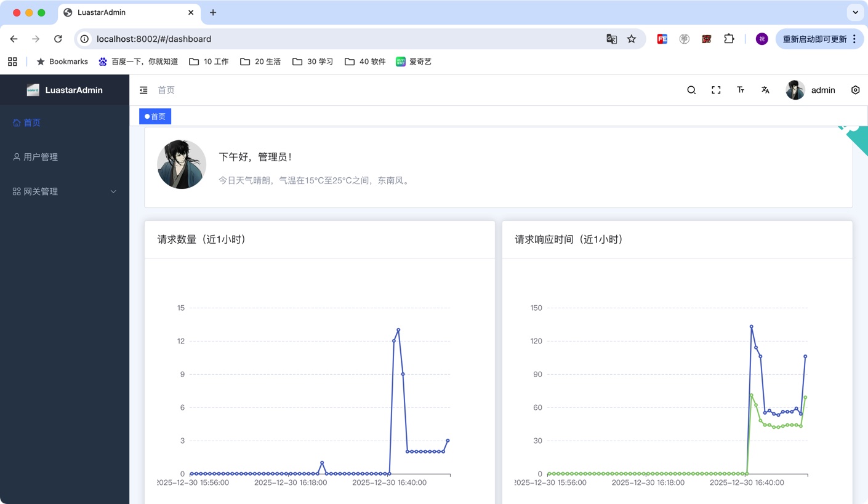Open the admin username menu
This screenshot has height=504, width=868.
point(823,90)
